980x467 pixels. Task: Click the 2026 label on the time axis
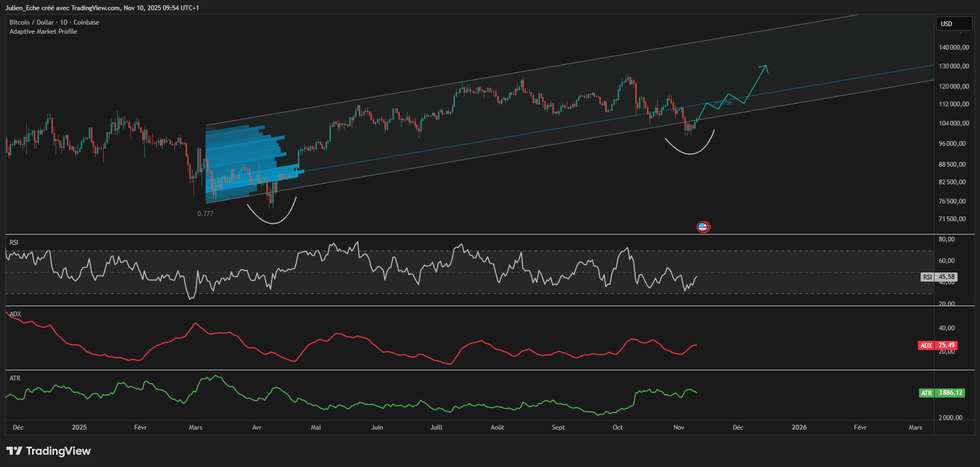[x=799, y=427]
